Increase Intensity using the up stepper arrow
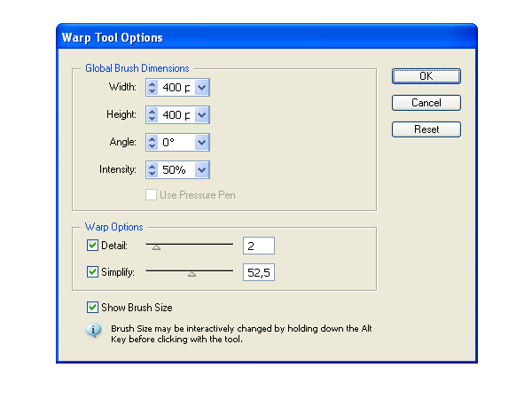532x399 pixels. [x=153, y=166]
